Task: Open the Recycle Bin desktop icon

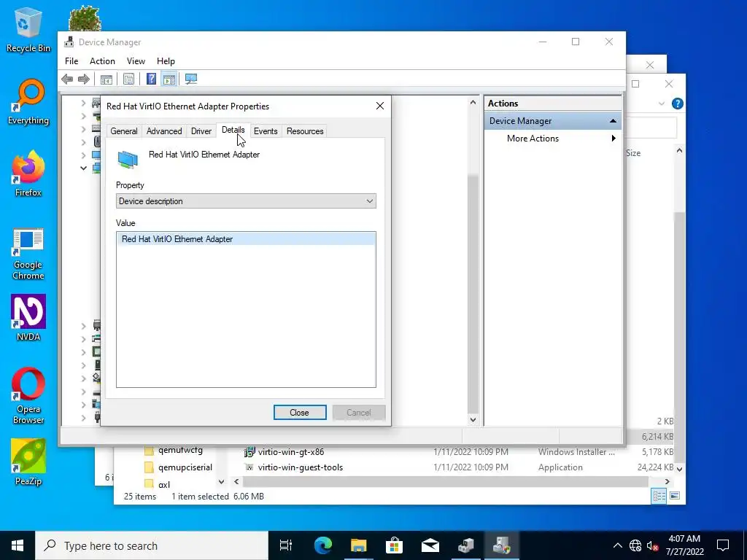Action: click(28, 29)
